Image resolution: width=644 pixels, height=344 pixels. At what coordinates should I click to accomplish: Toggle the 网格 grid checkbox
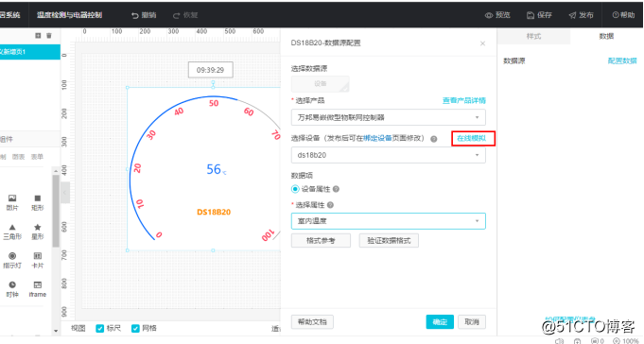point(135,328)
